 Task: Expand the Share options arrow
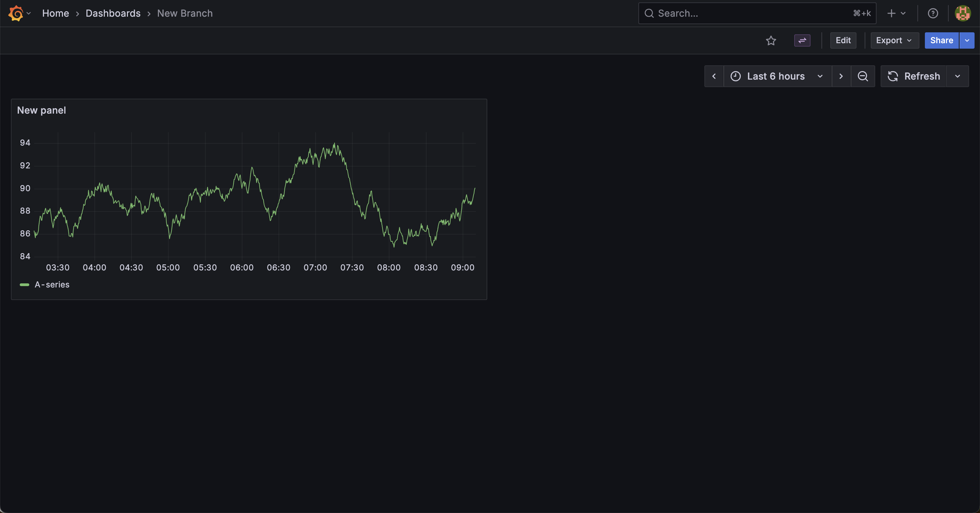(967, 40)
